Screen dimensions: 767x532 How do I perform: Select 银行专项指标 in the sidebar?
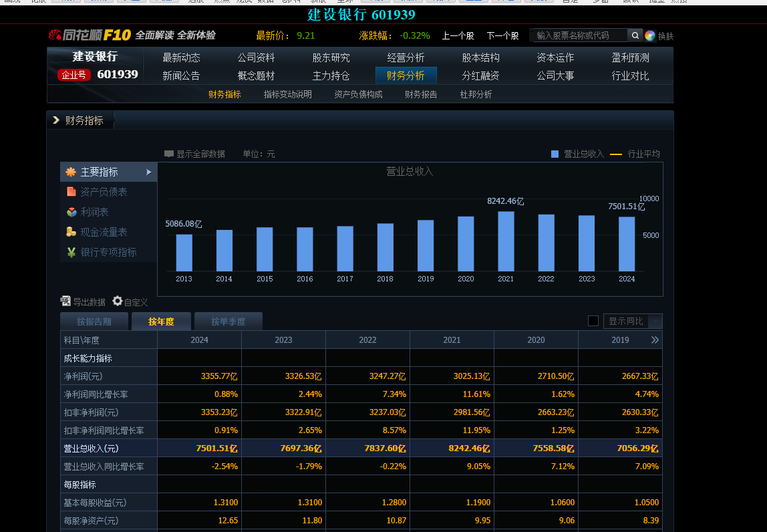[108, 252]
